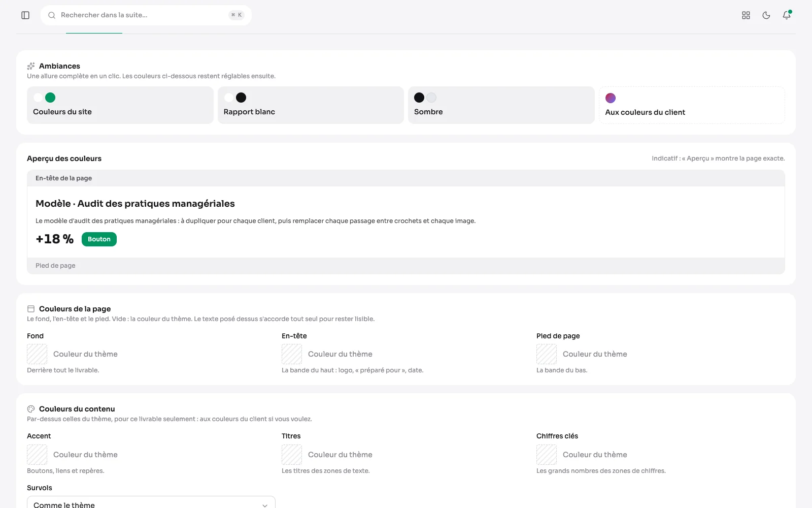812x508 pixels.
Task: Open the apps grid icon
Action: [746, 15]
